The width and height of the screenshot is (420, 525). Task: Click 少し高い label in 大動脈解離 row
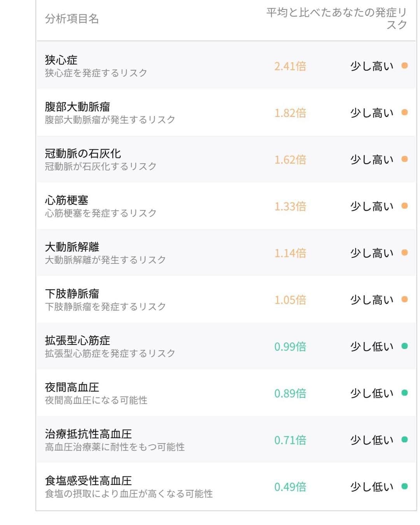[372, 253]
